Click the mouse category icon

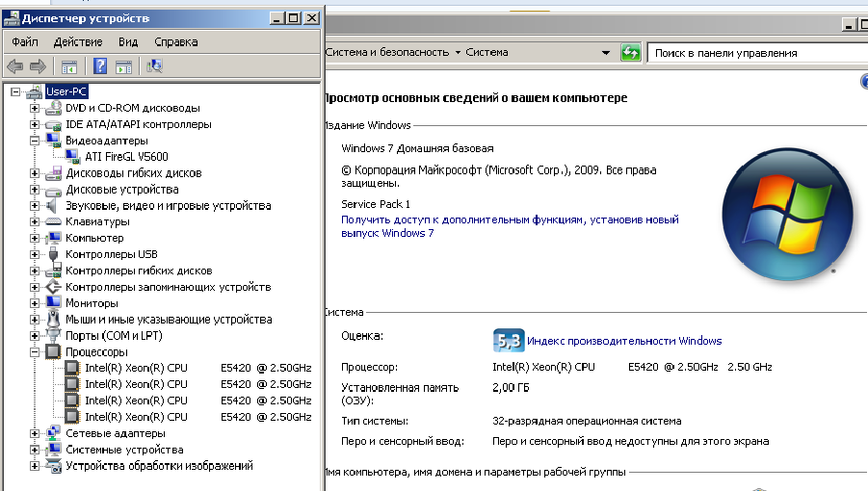point(53,320)
